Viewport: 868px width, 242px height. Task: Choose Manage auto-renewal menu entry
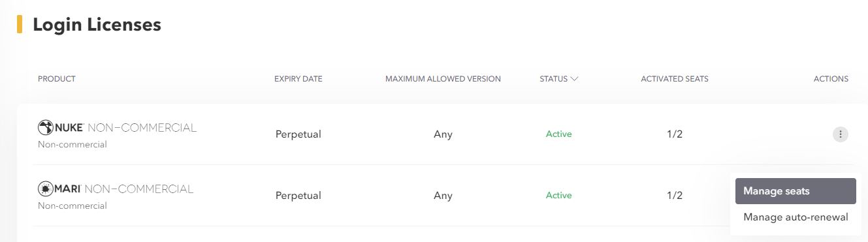pyautogui.click(x=796, y=217)
